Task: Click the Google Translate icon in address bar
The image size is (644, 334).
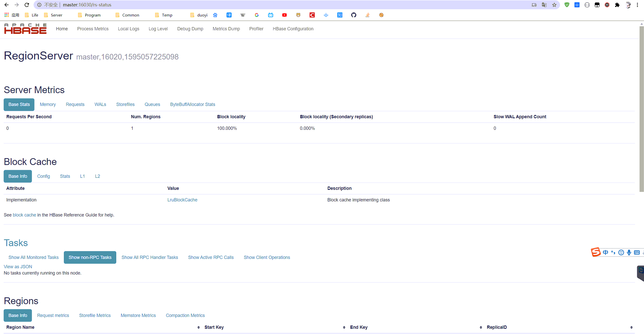Action: 544,5
